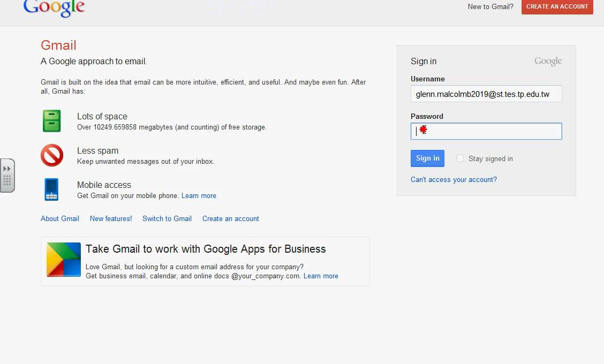The image size is (604, 364).
Task: Click the green file cabinet storage icon
Action: tap(52, 121)
